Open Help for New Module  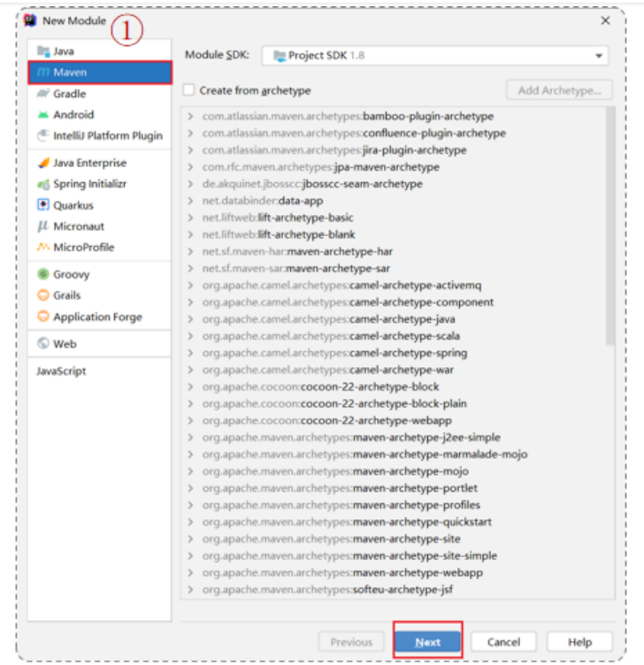579,642
